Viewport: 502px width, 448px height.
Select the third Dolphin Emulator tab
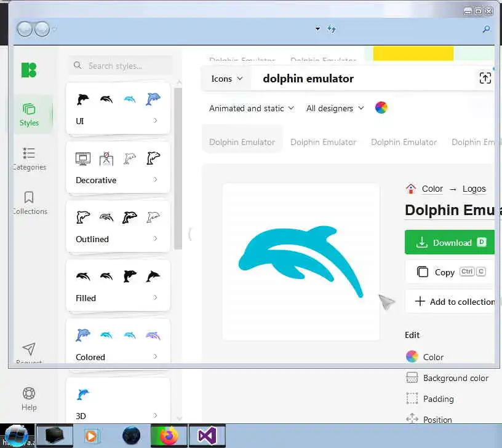(x=404, y=142)
